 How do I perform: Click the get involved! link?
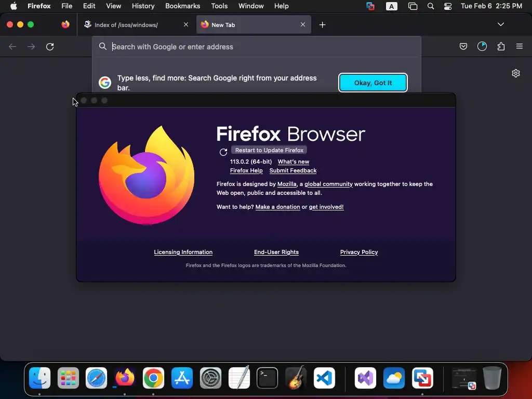[326, 207]
